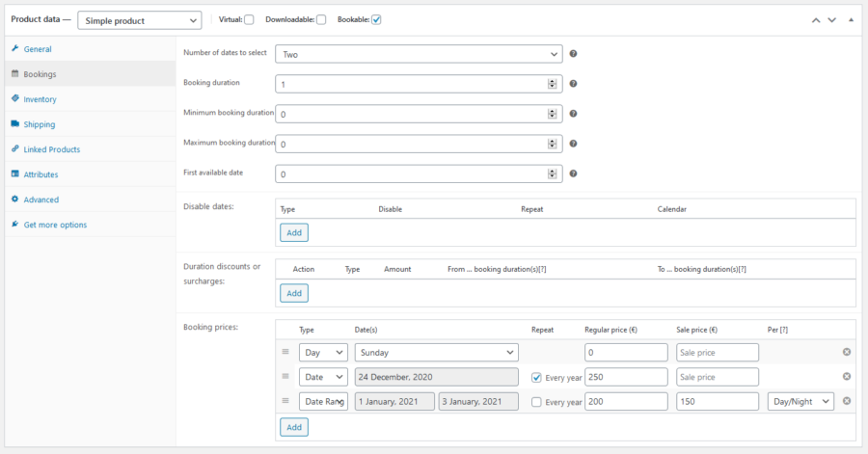Click the Booking duration number field

click(x=419, y=84)
